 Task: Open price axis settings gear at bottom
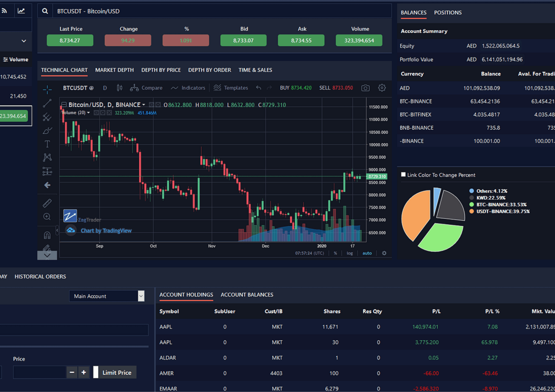pos(384,253)
